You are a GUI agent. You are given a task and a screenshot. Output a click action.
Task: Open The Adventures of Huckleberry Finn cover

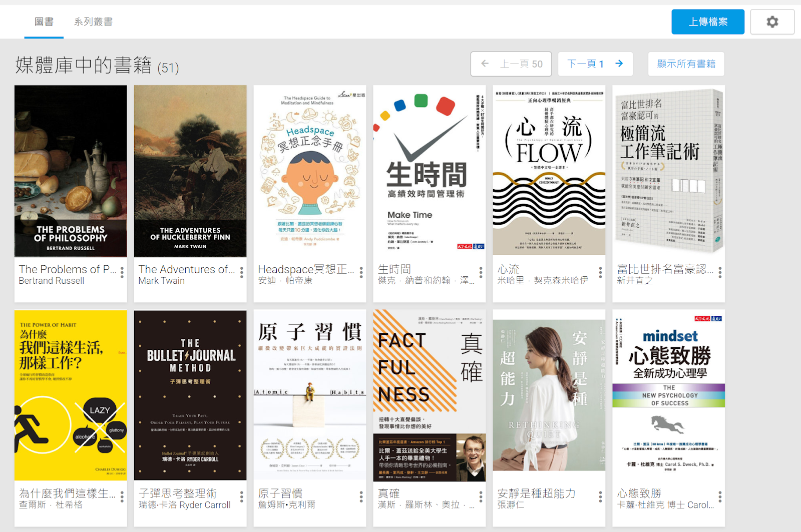pos(190,171)
